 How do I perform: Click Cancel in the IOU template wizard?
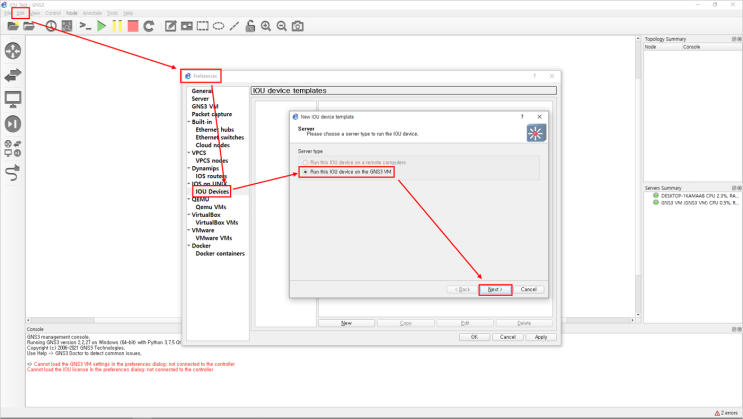point(528,289)
